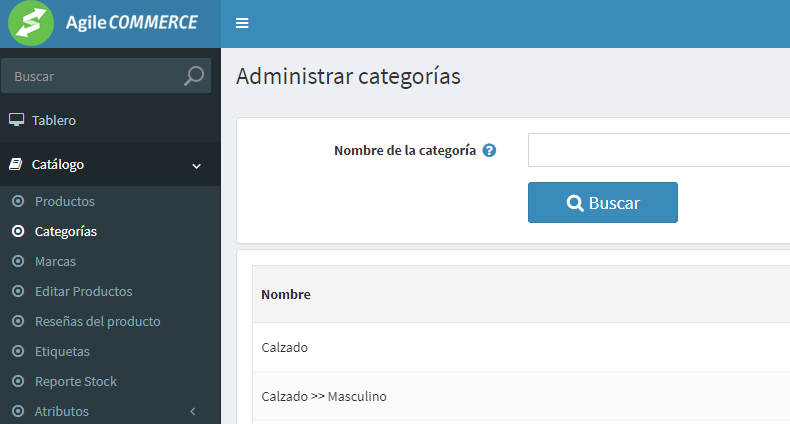790x424 pixels.
Task: Focus the Nombre de la categoría input
Action: point(659,150)
